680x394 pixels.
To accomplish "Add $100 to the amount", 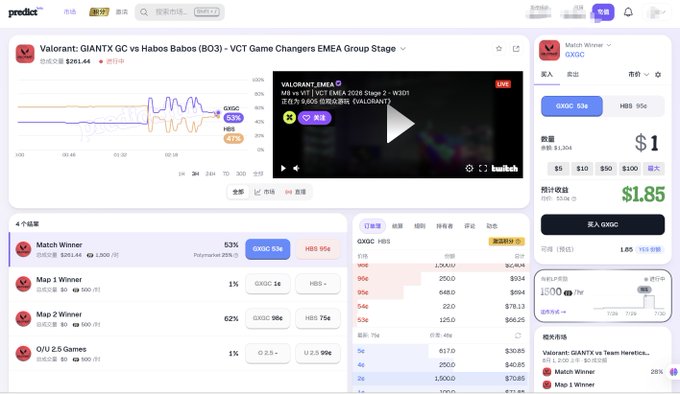I will (630, 168).
